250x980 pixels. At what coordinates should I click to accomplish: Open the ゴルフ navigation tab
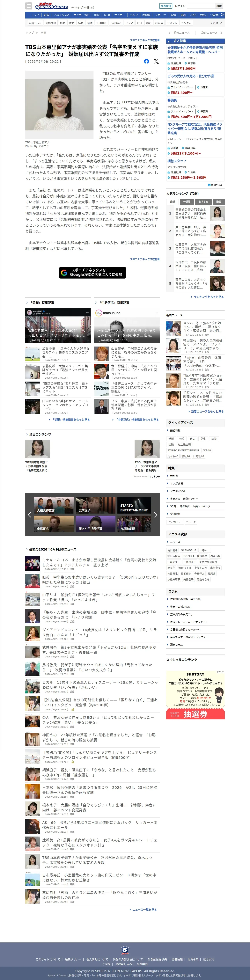click(x=134, y=15)
